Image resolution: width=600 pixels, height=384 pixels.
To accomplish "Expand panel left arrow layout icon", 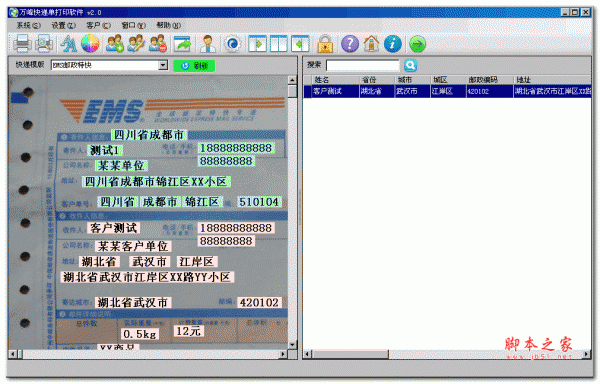I will pos(300,44).
